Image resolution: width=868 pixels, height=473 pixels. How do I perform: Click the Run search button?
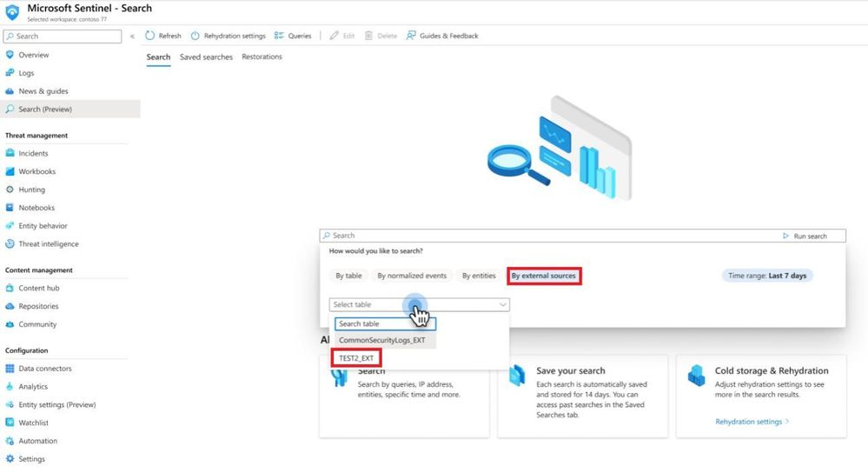click(x=805, y=236)
